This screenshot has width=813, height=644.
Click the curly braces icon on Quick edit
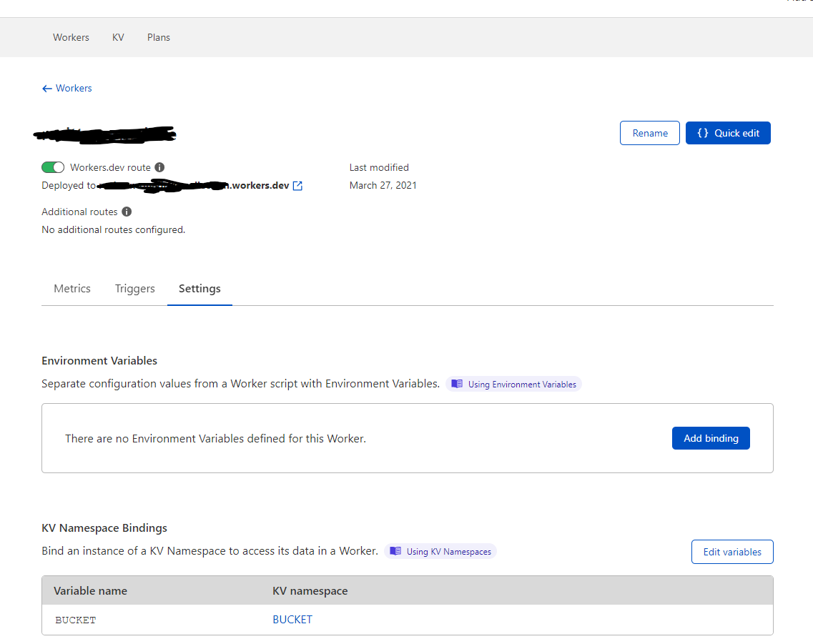pos(703,133)
